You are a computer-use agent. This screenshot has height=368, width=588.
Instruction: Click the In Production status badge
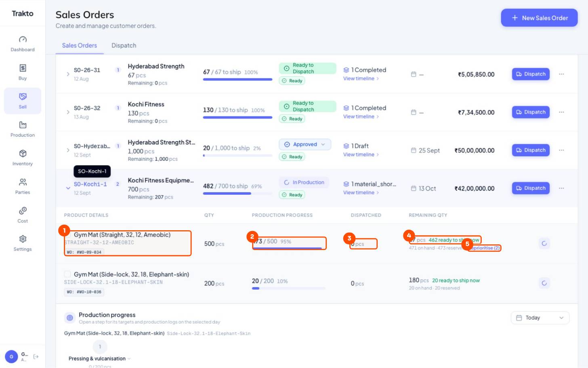[304, 183]
